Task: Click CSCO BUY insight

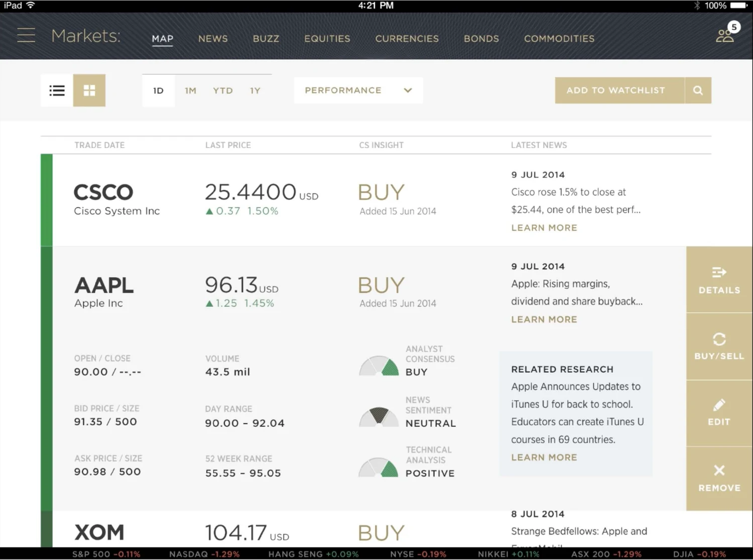Action: 381,193
